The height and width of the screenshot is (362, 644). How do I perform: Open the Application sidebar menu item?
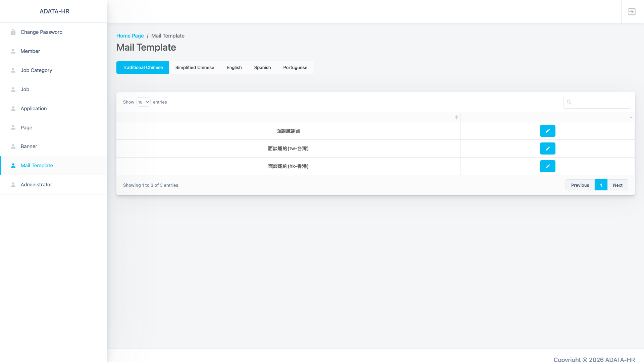(34, 109)
